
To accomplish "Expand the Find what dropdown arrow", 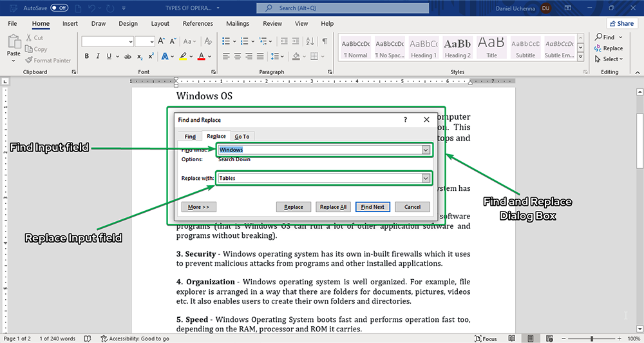I will coord(425,150).
